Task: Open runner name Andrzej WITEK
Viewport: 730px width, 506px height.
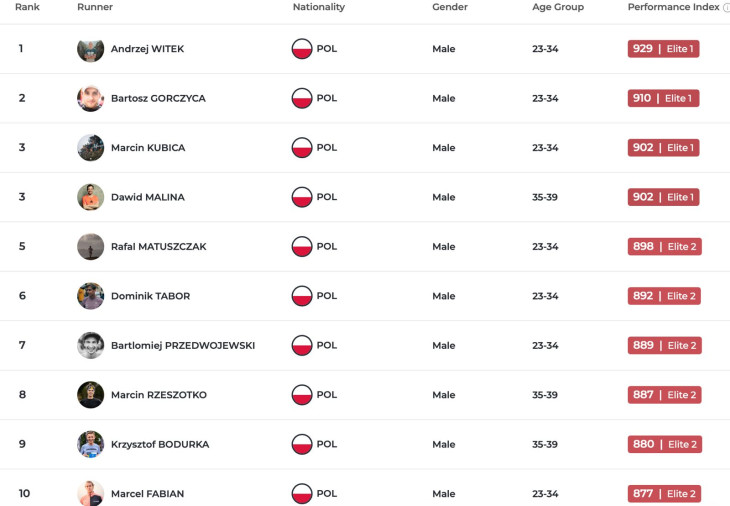Action: point(147,49)
